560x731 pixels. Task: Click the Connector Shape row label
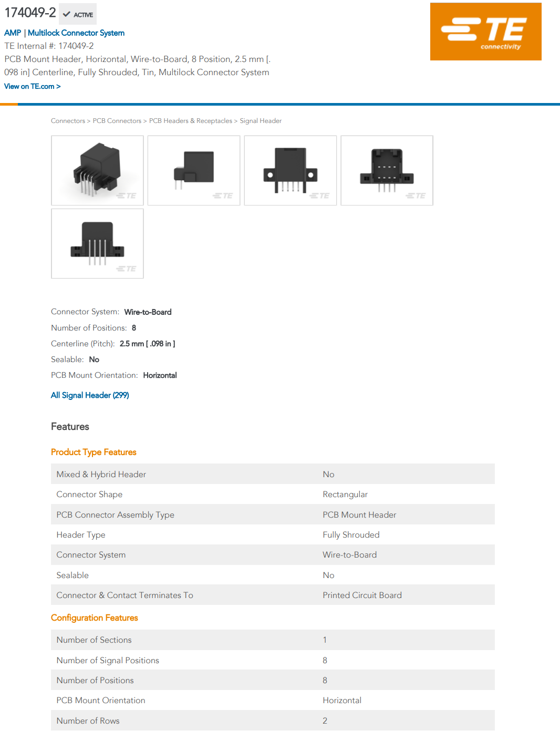[x=89, y=495]
